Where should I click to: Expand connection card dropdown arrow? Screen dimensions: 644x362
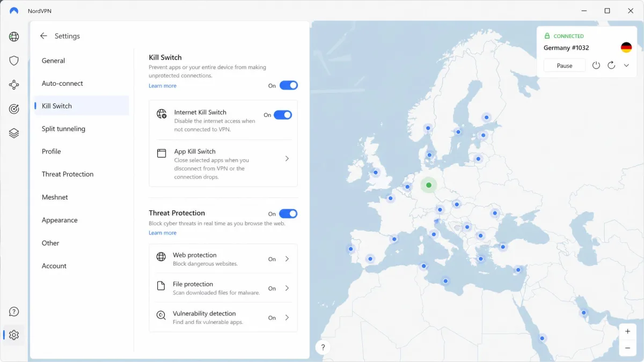(x=626, y=65)
